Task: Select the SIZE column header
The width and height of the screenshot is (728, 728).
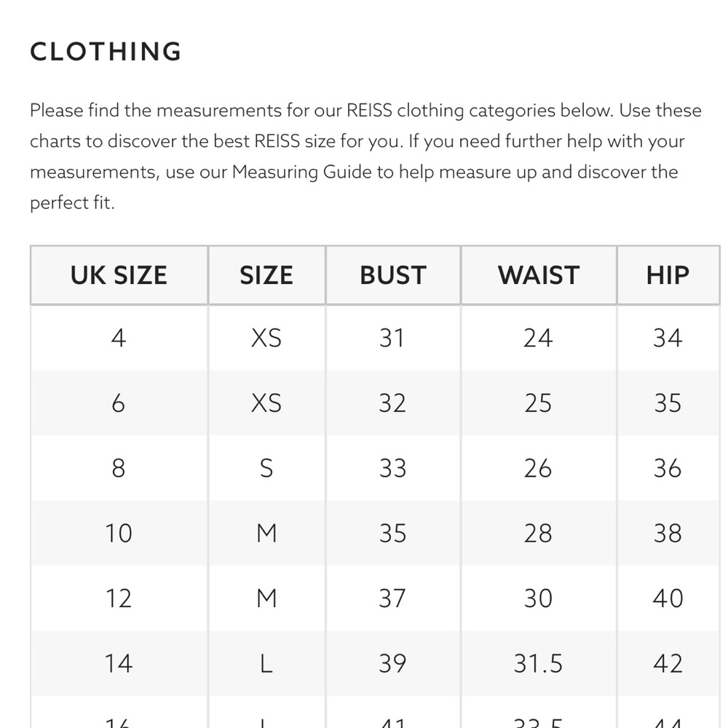Action: pyautogui.click(x=266, y=275)
